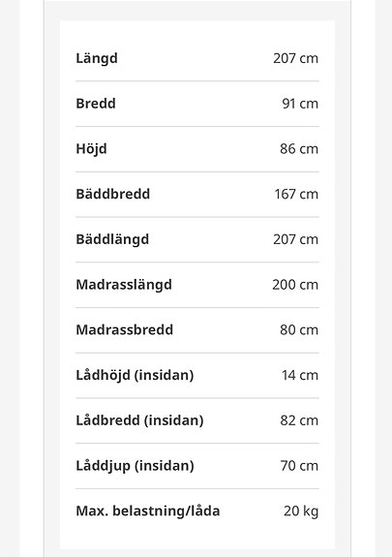The image size is (392, 557).
Task: Select the 82 cm Lådbredd value
Action: point(299,420)
